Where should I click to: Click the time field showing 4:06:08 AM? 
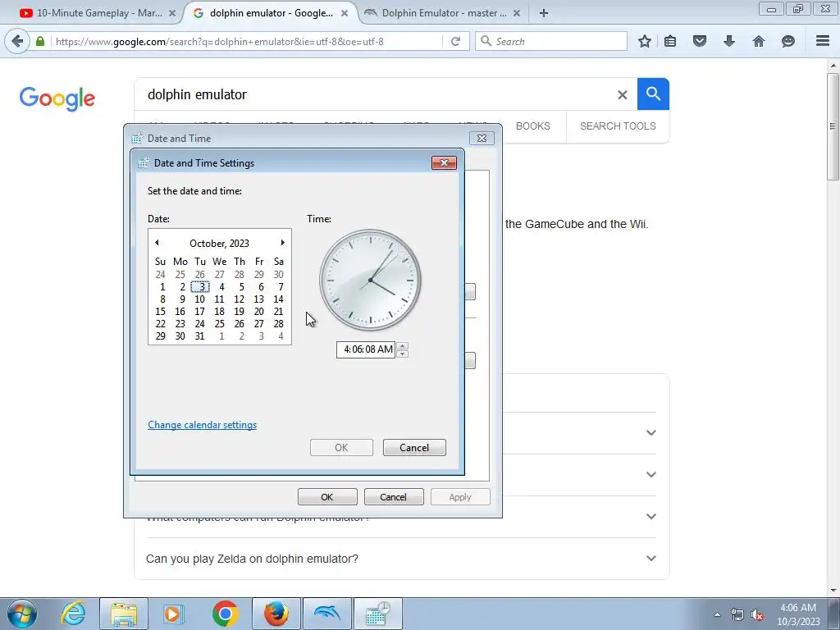[367, 349]
